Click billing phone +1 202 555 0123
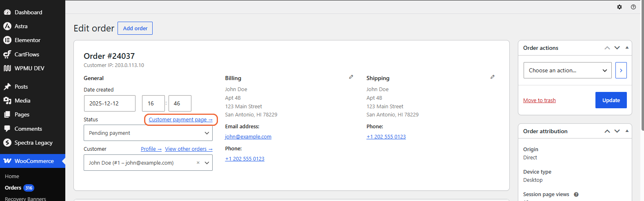Image resolution: width=644 pixels, height=201 pixels. point(245,159)
